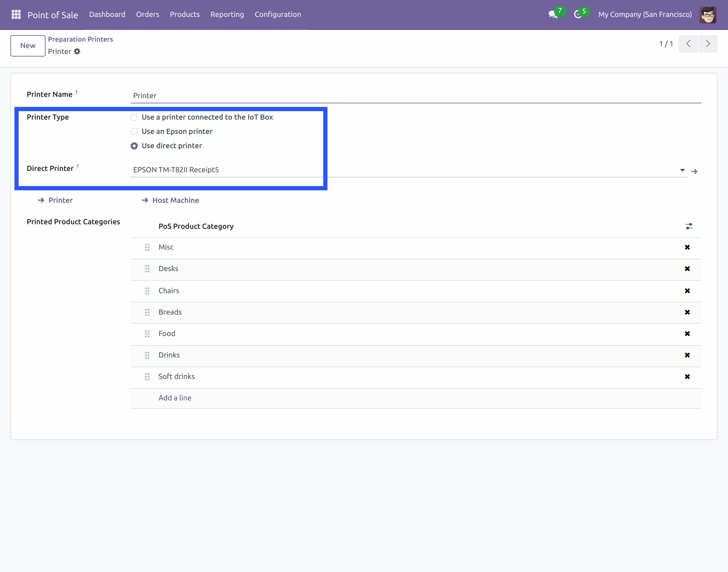Open the conversations icon showing 7 messages

click(x=553, y=15)
